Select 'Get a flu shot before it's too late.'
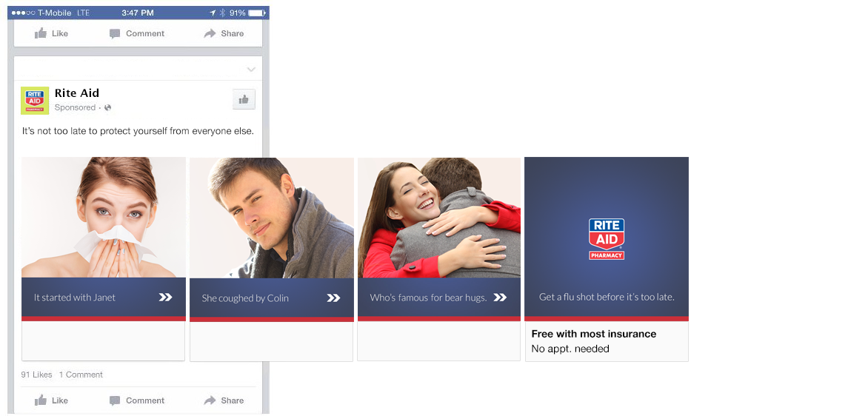This screenshot has height=416, width=868. click(x=607, y=297)
